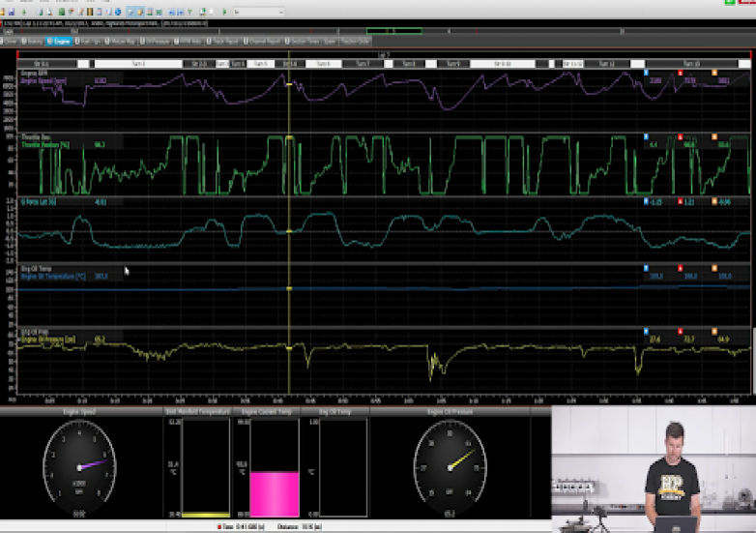756x533 pixels.
Task: Select the Turn 13 track section
Action: pos(691,64)
